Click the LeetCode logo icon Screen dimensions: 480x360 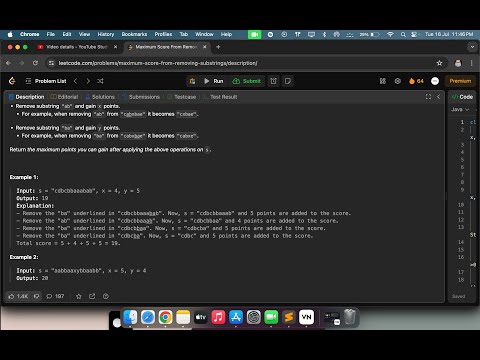click(x=12, y=81)
